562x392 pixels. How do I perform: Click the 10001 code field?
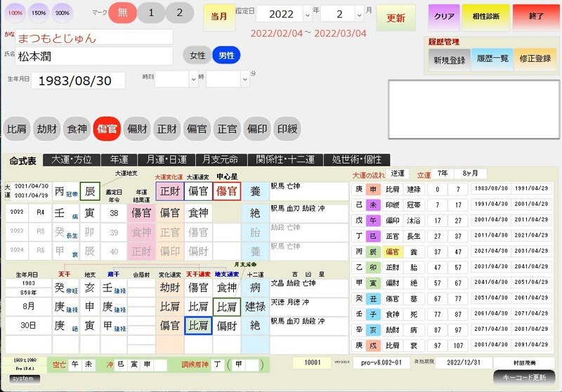[x=312, y=362]
